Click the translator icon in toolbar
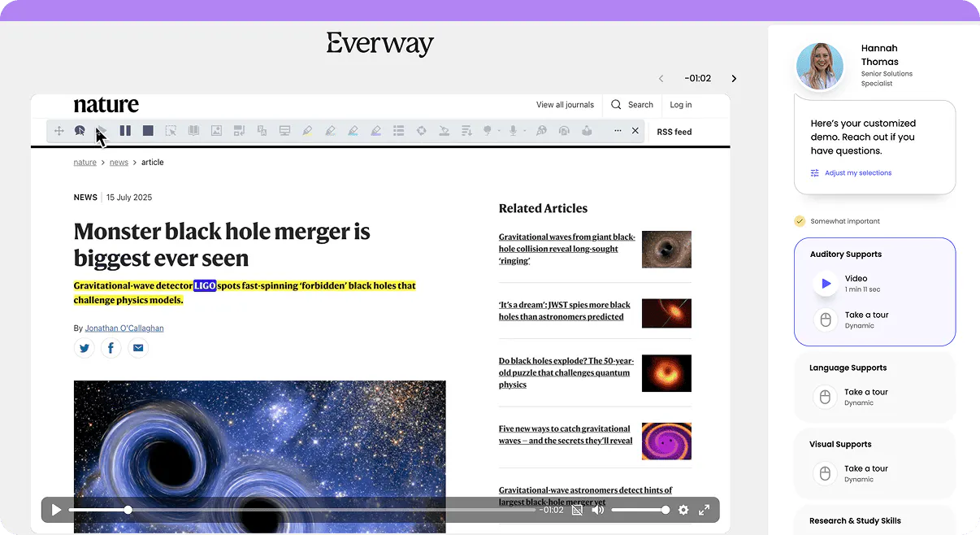This screenshot has height=535, width=980. coord(262,131)
